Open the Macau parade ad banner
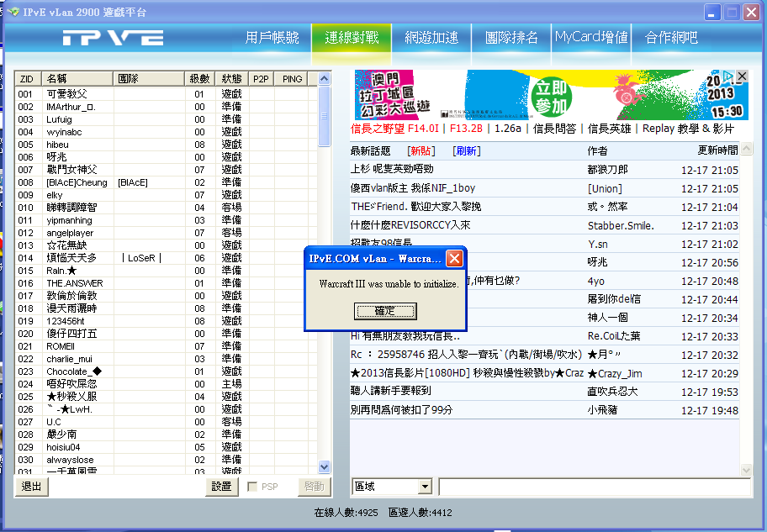767x532 pixels. point(552,95)
